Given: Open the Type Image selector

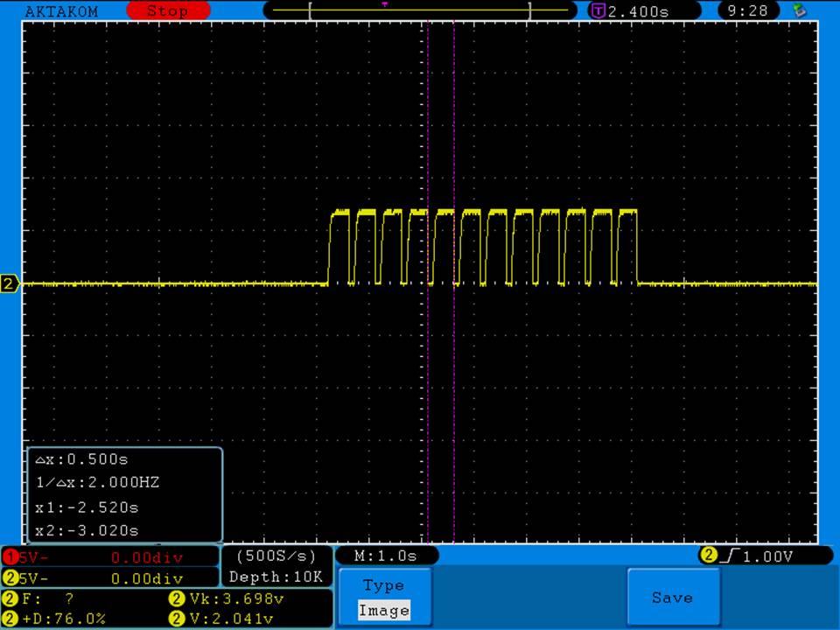Looking at the screenshot, I should click(x=383, y=598).
